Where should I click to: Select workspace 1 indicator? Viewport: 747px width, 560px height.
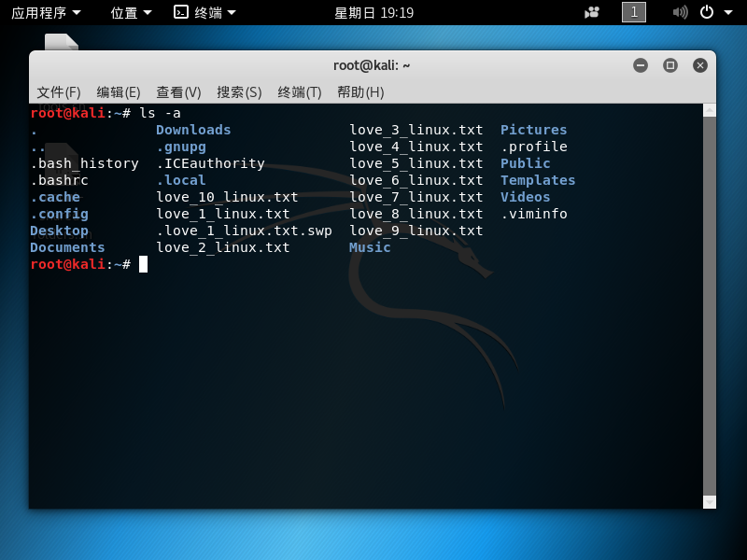click(634, 12)
